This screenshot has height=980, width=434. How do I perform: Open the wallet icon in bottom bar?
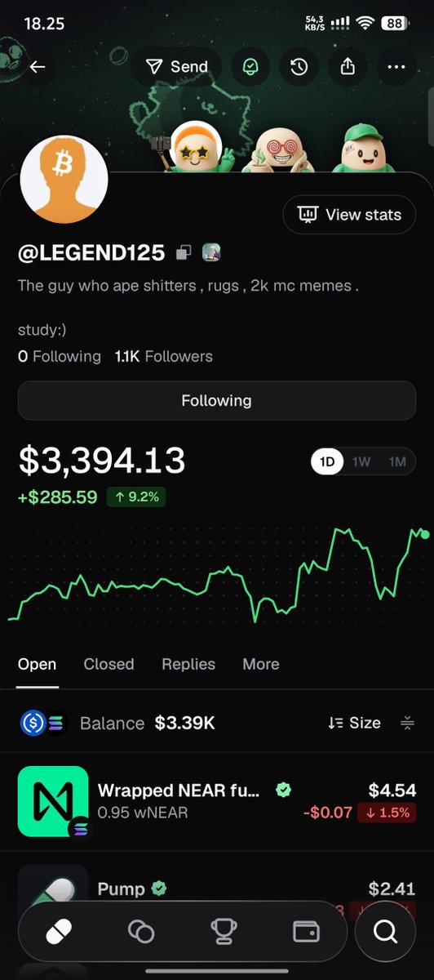(x=304, y=931)
